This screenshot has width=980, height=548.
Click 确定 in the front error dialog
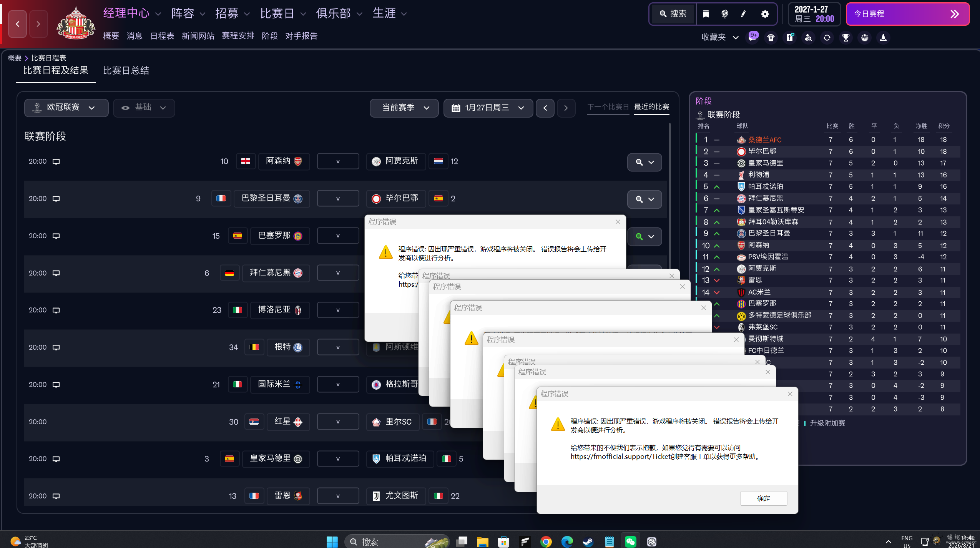pos(763,498)
